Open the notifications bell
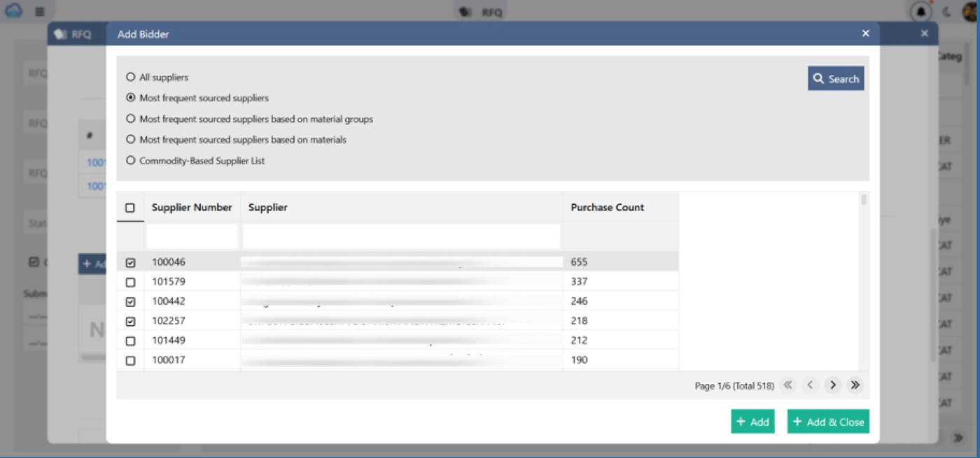Screen dimensions: 980x458 point(920,12)
